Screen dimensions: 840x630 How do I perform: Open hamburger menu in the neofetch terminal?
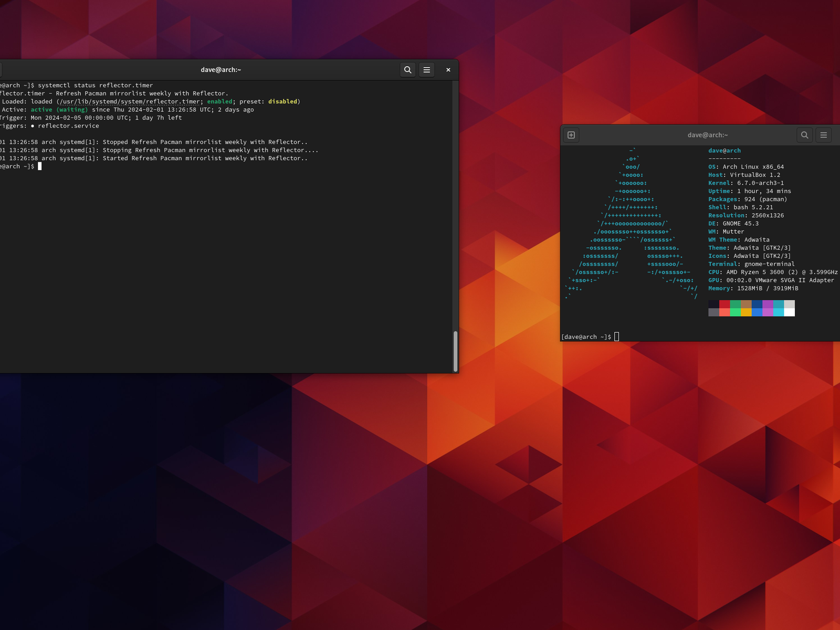pyautogui.click(x=824, y=135)
